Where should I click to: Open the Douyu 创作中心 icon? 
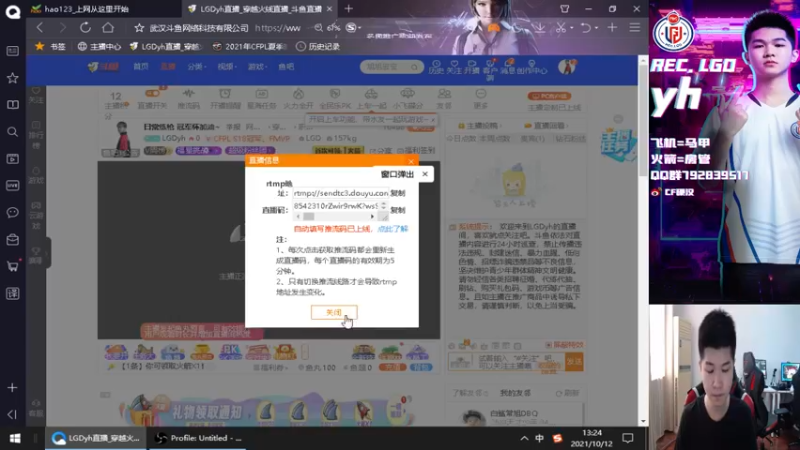pyautogui.click(x=532, y=67)
